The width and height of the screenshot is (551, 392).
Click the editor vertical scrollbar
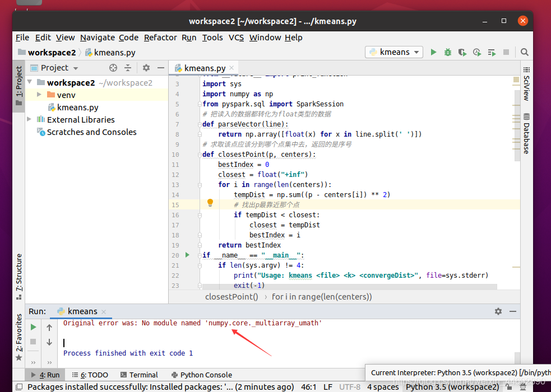point(517,125)
